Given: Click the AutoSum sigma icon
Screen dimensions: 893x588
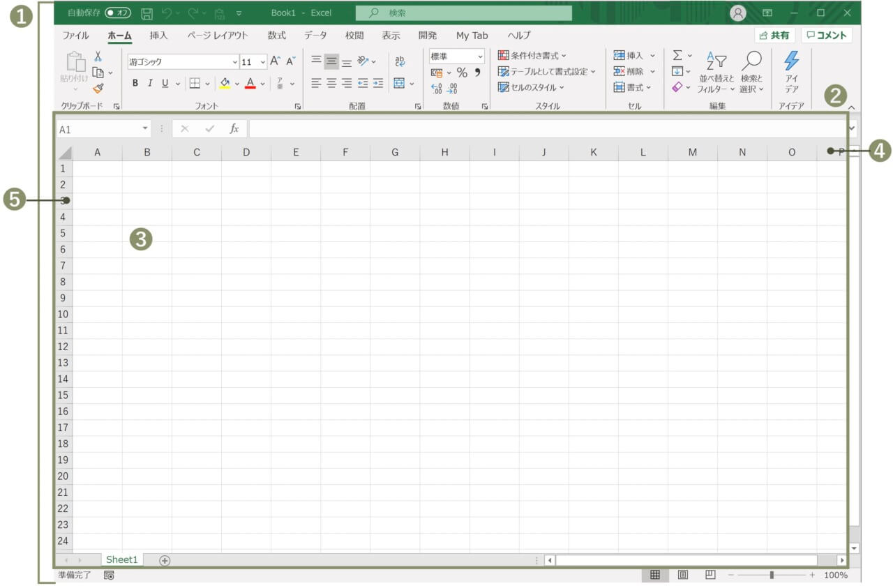Looking at the screenshot, I should tap(677, 55).
